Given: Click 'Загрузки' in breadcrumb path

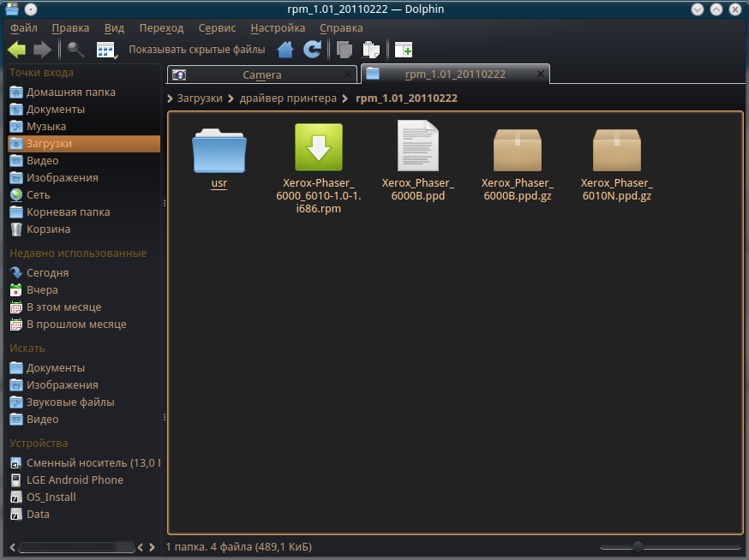Looking at the screenshot, I should [x=200, y=98].
